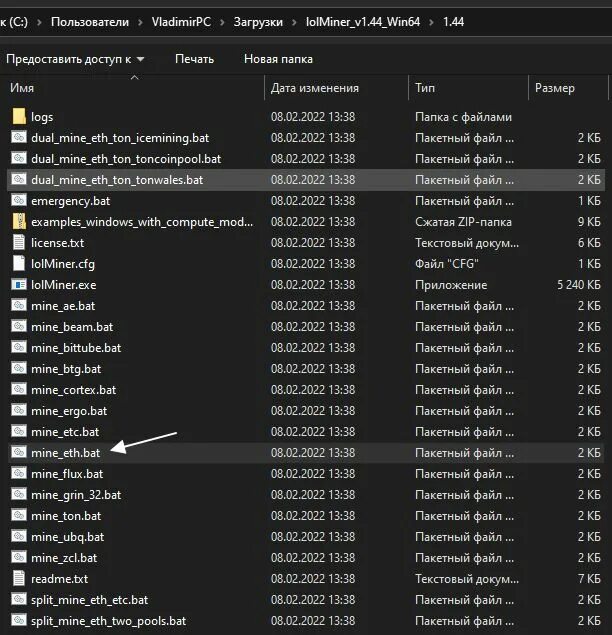
Task: Click the examples_windows_with_compute_mod ZIP icon
Action: click(19, 222)
